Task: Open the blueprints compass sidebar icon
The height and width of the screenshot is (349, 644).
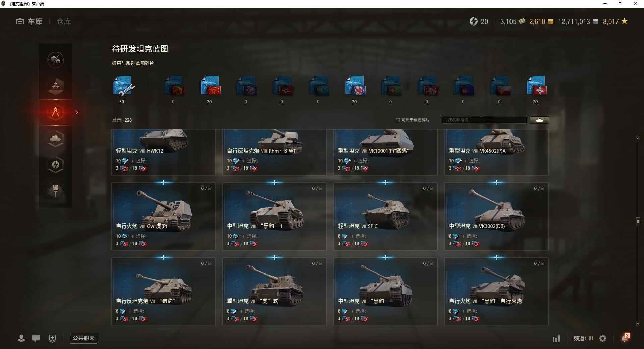Action: click(x=56, y=112)
